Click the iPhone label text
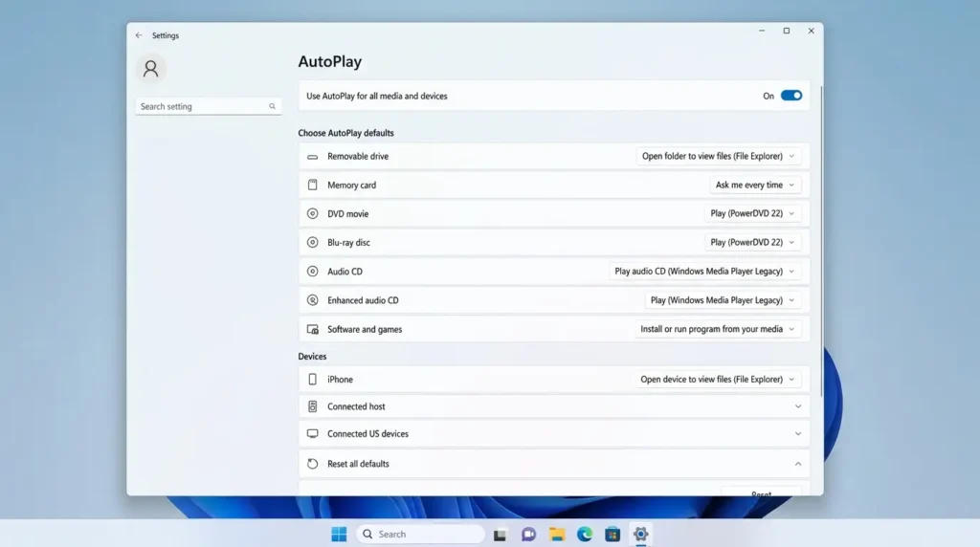 [x=340, y=380]
